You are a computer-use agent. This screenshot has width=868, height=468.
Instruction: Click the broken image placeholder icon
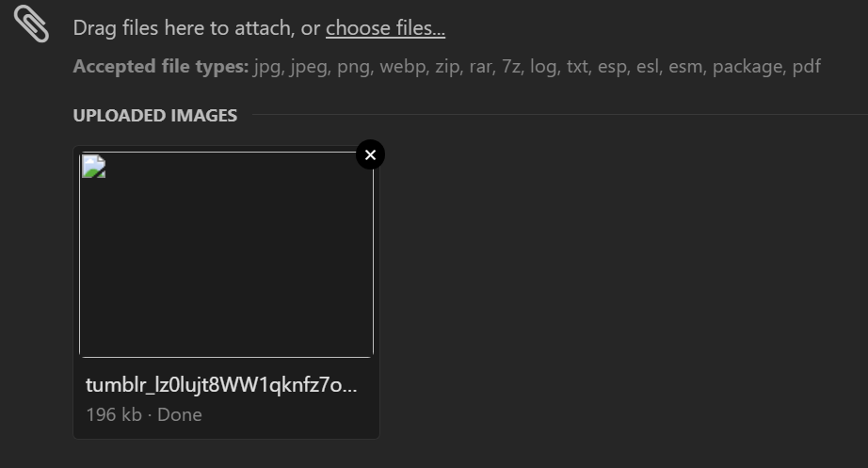pyautogui.click(x=93, y=166)
